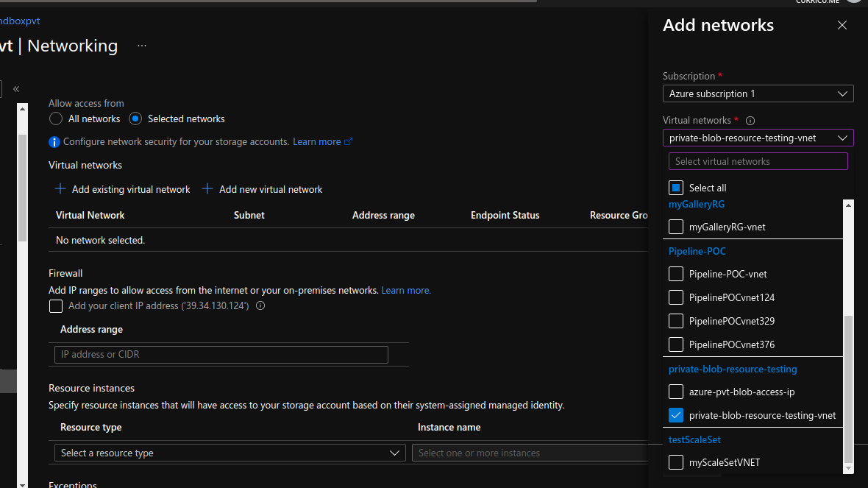
Task: Click the external link icon after Learn more
Action: coord(348,142)
